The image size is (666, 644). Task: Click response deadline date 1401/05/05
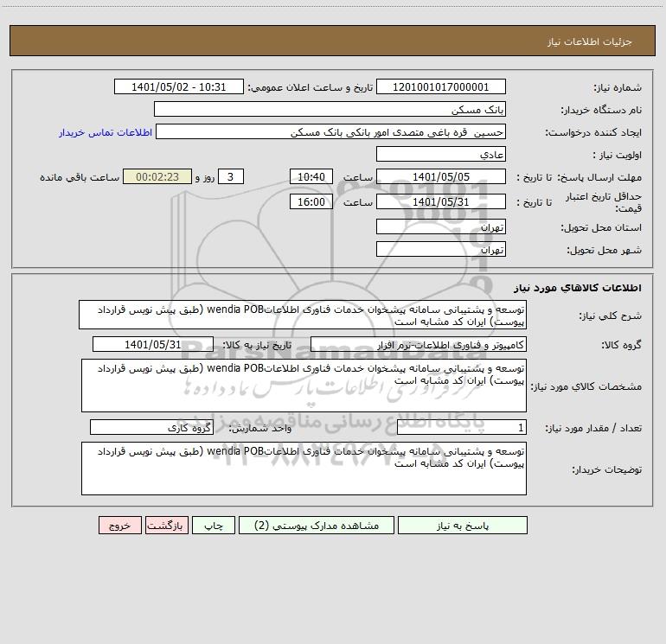(441, 176)
